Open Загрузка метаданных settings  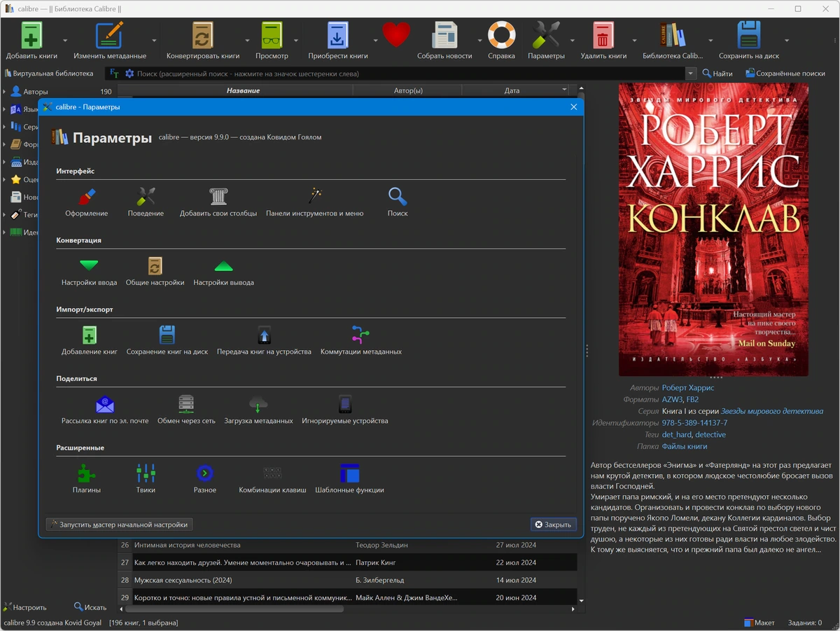[x=258, y=410]
